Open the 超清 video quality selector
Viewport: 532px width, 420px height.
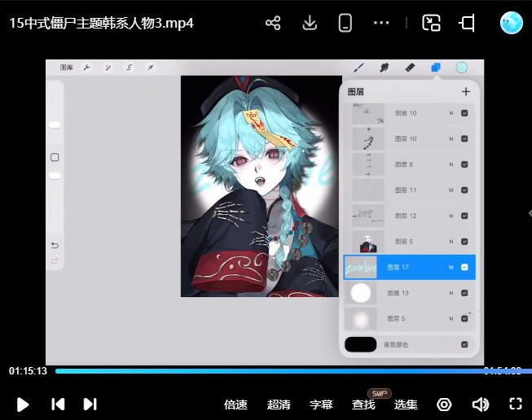coord(279,405)
